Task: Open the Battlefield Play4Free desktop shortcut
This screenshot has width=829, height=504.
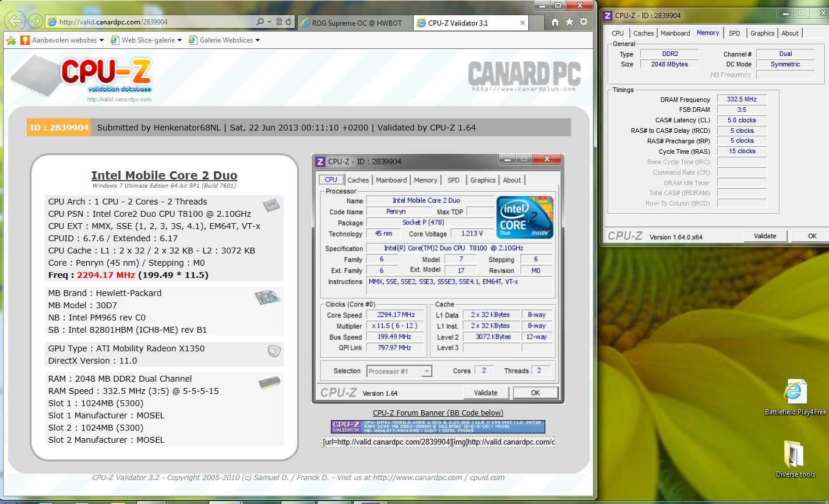Action: pyautogui.click(x=795, y=397)
